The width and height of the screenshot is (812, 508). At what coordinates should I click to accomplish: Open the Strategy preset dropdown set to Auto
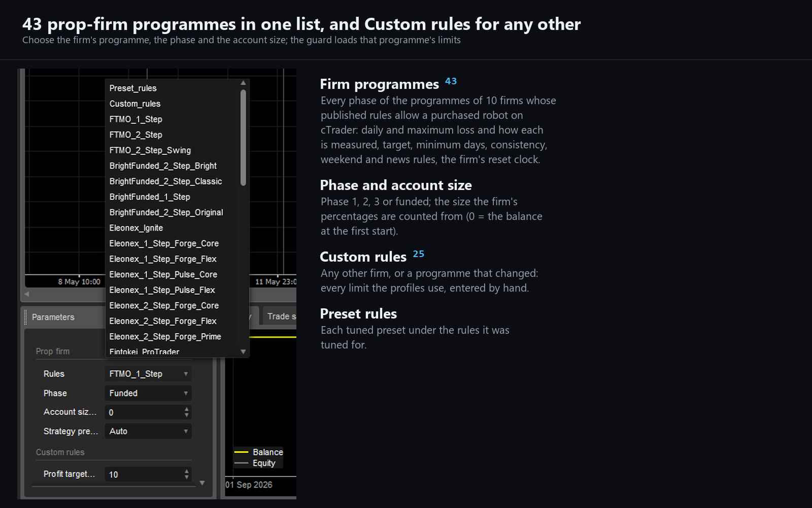pos(148,431)
